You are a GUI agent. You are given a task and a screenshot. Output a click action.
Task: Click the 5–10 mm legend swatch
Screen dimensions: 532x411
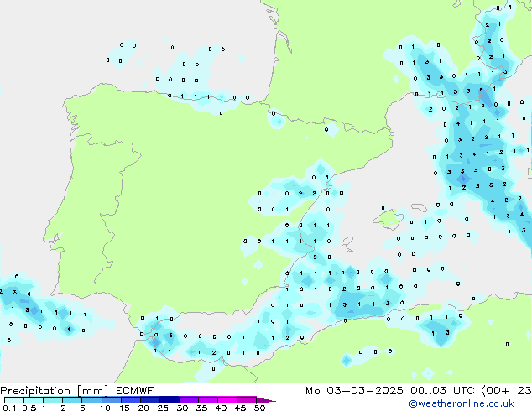pos(91,400)
